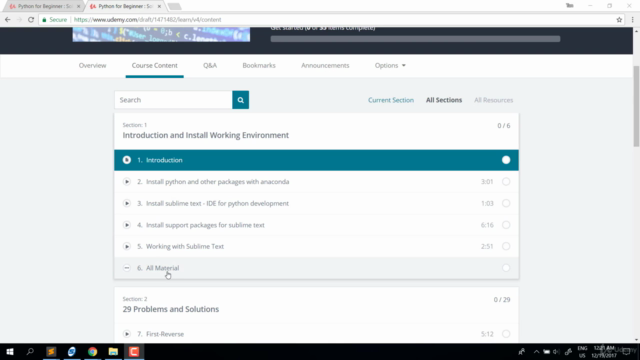This screenshot has height=360, width=640.
Task: Open lecture 5 Working with Sublime Text
Action: pos(316,247)
